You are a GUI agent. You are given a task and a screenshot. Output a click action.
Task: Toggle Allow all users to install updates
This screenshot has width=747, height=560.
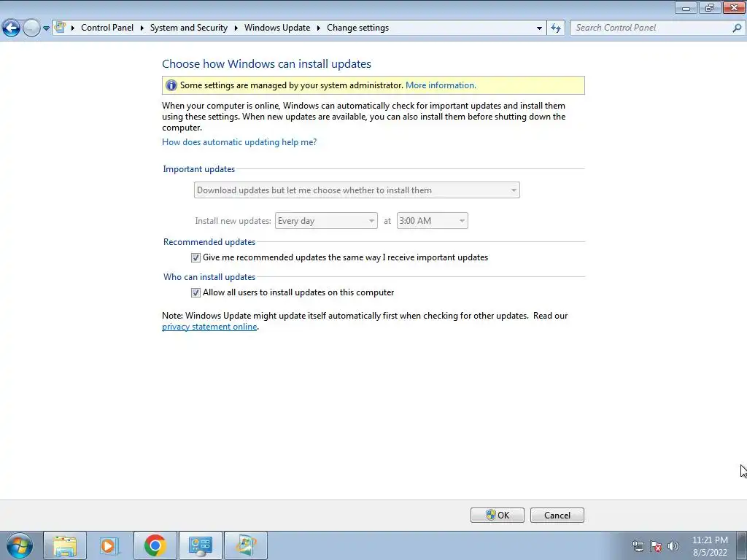(x=196, y=293)
